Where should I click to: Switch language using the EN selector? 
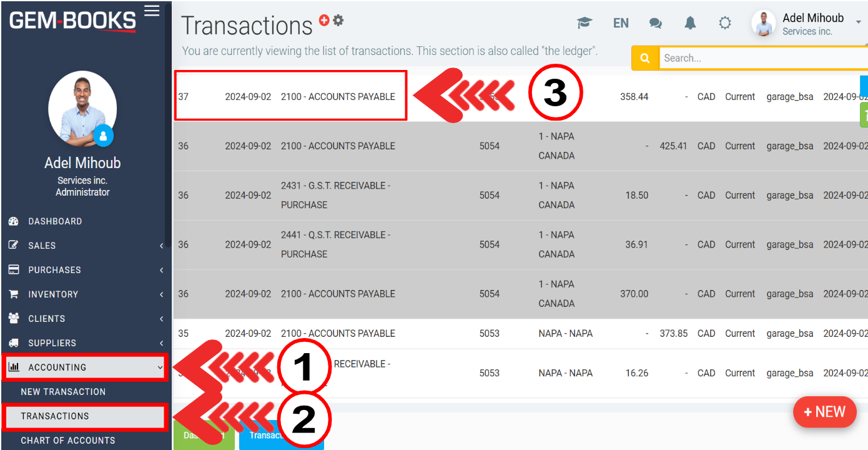621,23
